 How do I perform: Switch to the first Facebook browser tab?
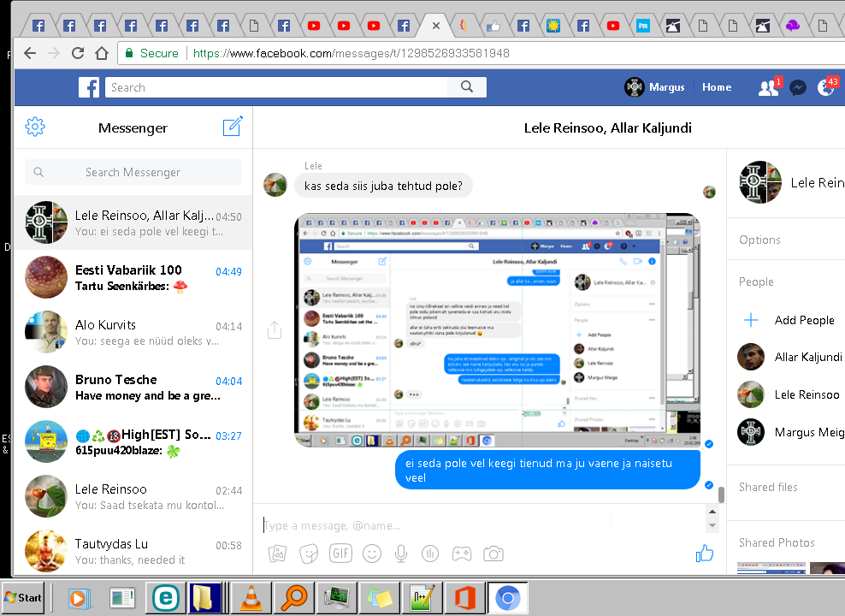pyautogui.click(x=38, y=26)
